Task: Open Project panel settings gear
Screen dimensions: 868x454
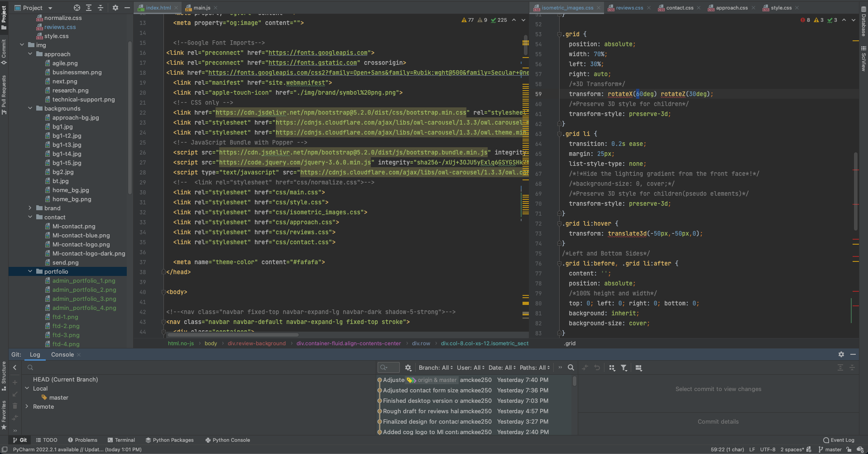Action: coord(115,8)
